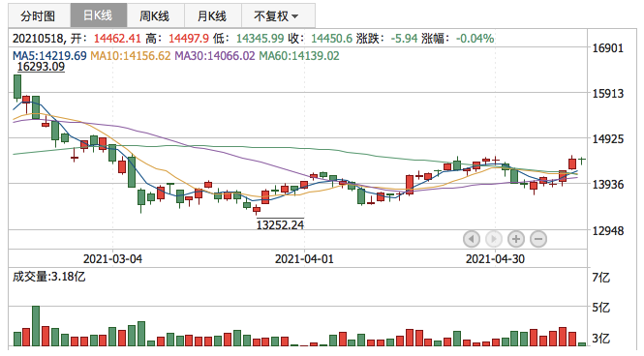Click the scroll-left arrow chart button
644x356 pixels.
coord(472,239)
